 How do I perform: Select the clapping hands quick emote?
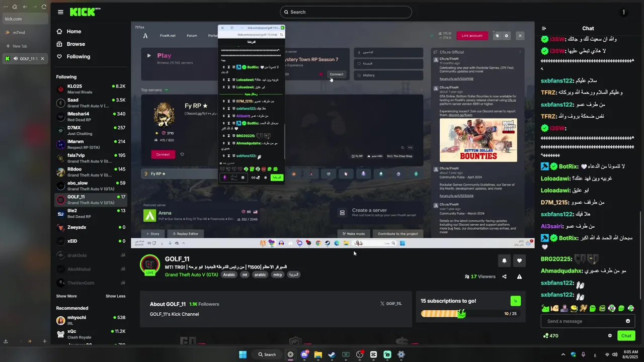(x=583, y=308)
